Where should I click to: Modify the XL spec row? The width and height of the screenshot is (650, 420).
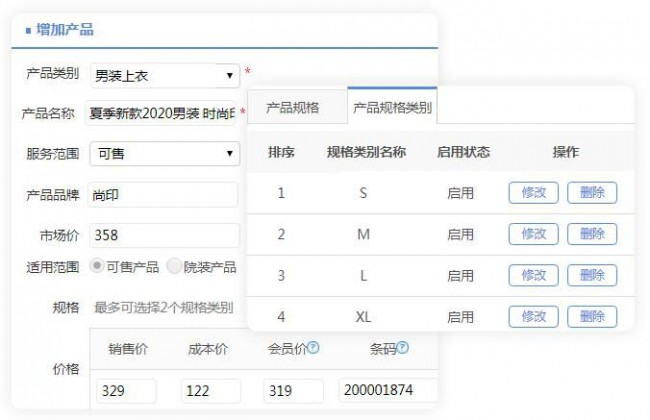(533, 316)
